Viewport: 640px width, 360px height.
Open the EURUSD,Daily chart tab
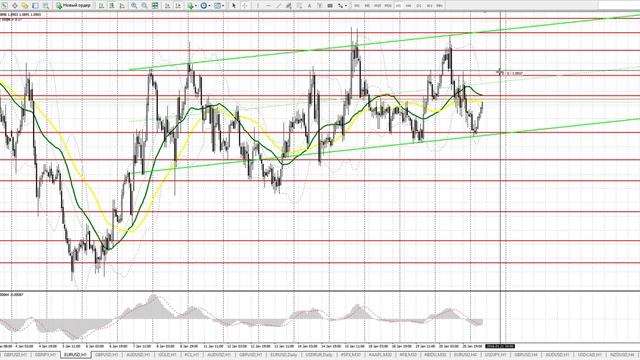coord(283,355)
